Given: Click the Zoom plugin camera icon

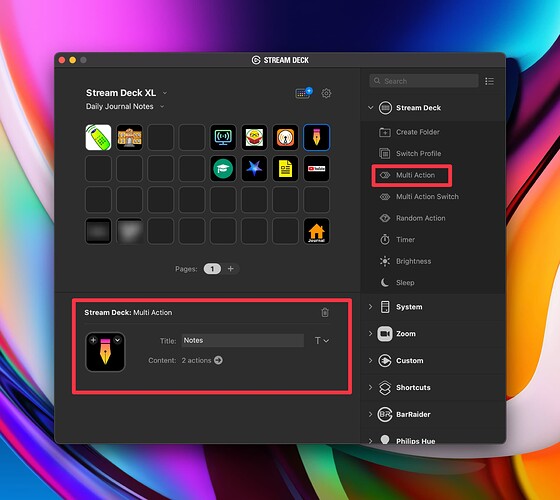Looking at the screenshot, I should [385, 334].
